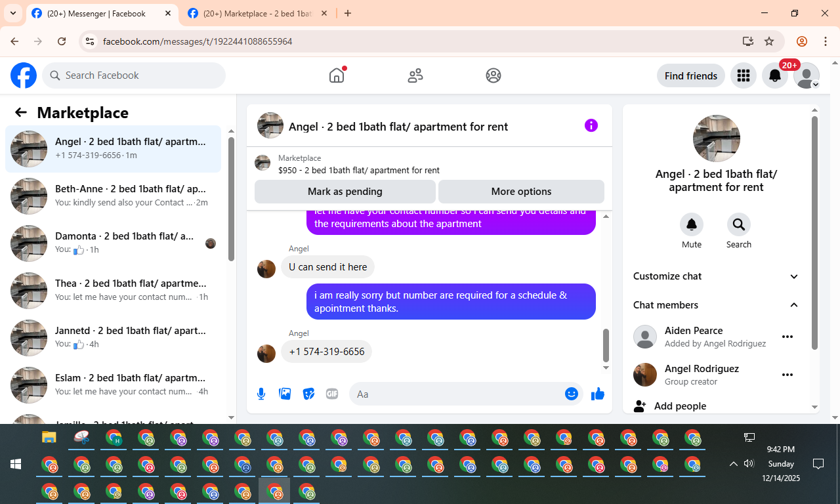
Task: Open the Windows Start menu
Action: click(x=16, y=464)
